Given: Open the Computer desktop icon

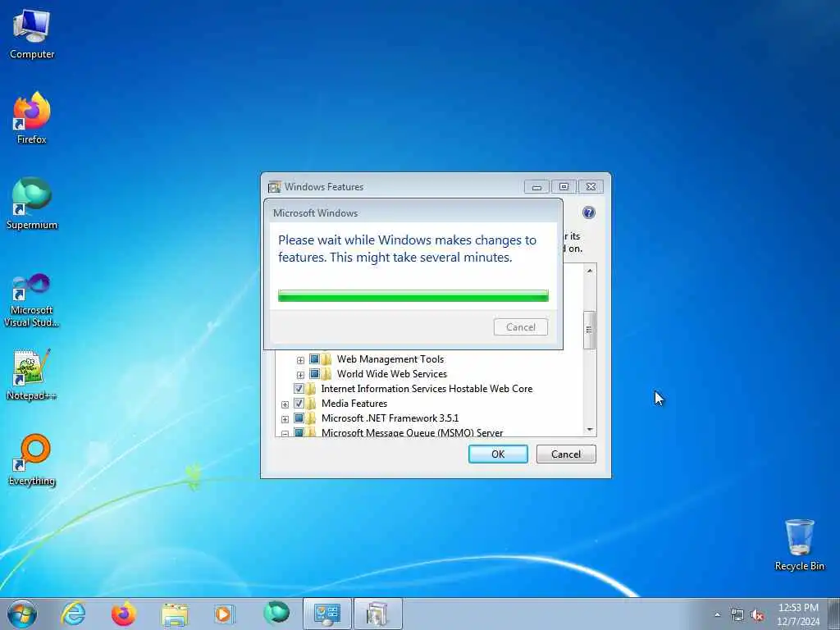Looking at the screenshot, I should (x=32, y=34).
